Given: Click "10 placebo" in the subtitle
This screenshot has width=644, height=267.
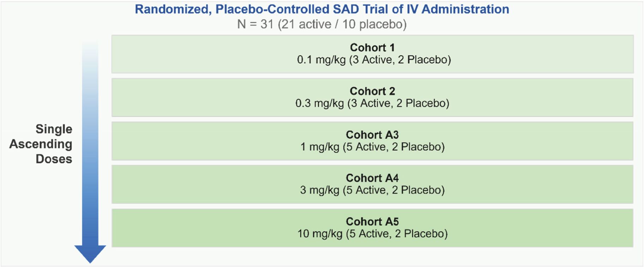Looking at the screenshot, I should (x=372, y=24).
